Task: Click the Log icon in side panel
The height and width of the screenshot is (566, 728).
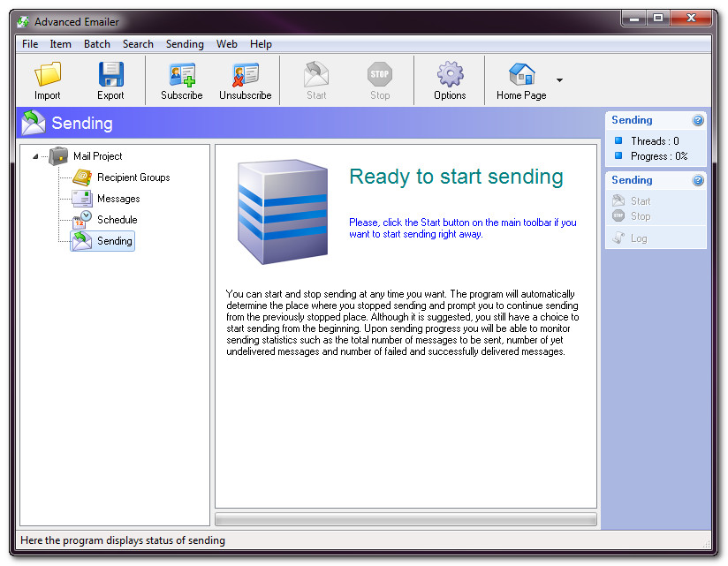Action: pos(618,238)
